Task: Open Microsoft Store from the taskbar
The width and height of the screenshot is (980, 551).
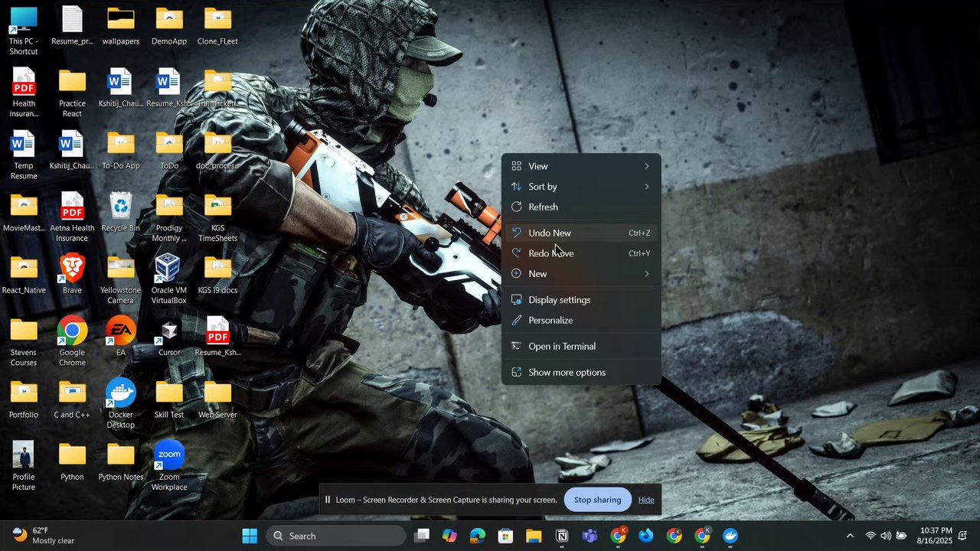Action: click(505, 536)
